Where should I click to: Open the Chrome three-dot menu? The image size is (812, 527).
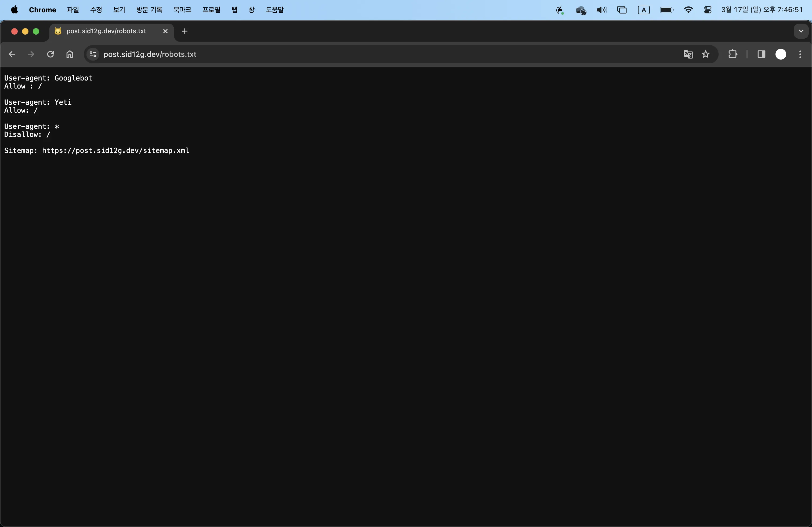(800, 54)
